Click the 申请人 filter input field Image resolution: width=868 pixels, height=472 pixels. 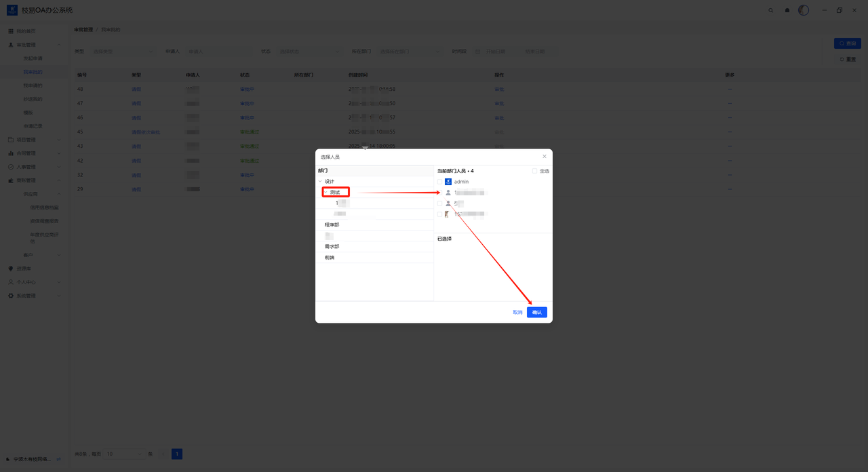pyautogui.click(x=218, y=52)
